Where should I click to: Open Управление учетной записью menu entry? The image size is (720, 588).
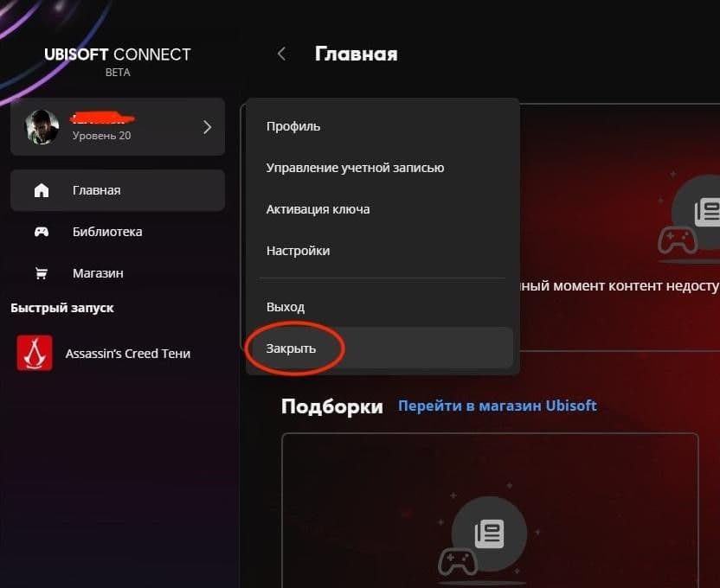click(355, 168)
